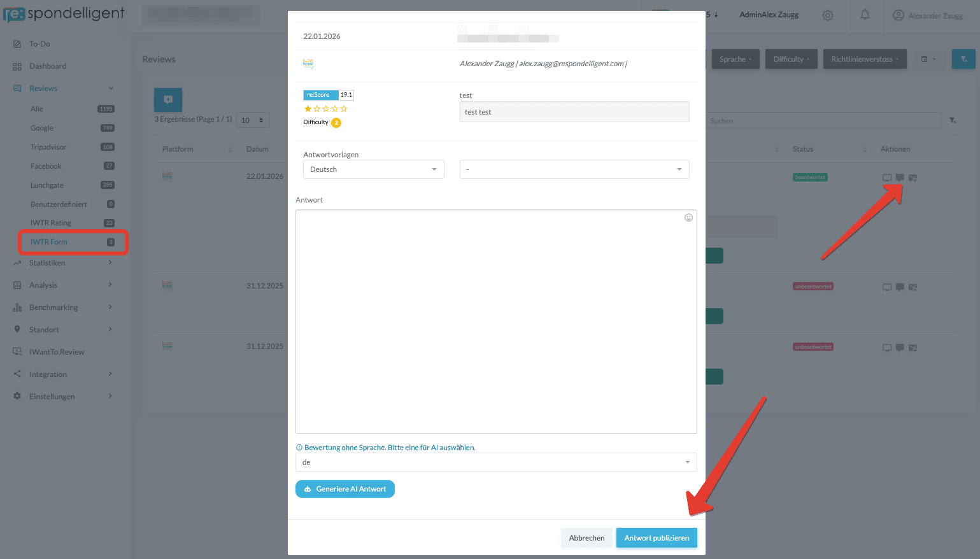Click the reply speech bubble icon in first row
The image size is (980, 559).
(900, 178)
